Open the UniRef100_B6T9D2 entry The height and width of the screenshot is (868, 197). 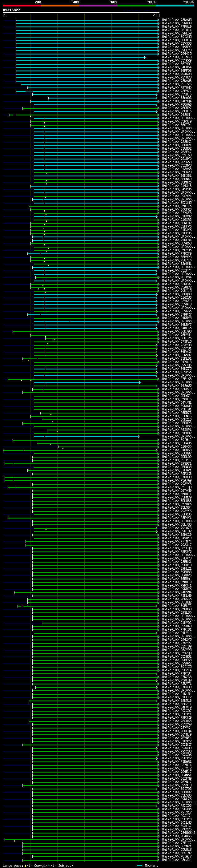177,64
